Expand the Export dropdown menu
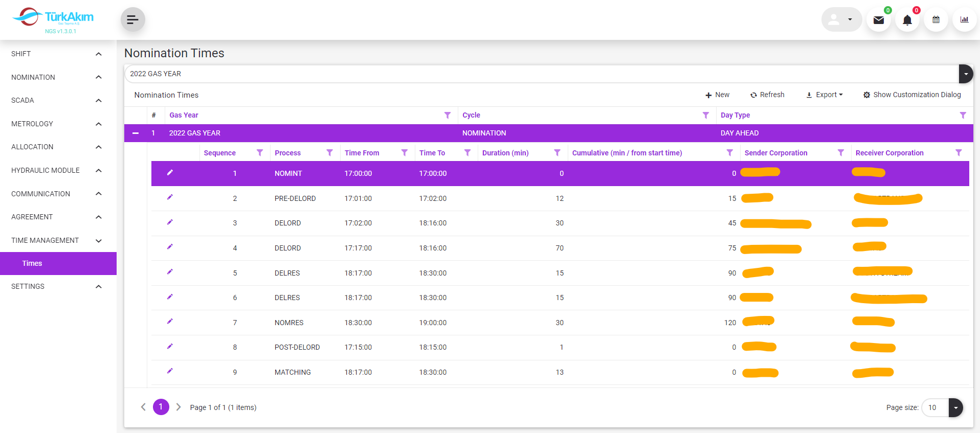 coord(824,95)
